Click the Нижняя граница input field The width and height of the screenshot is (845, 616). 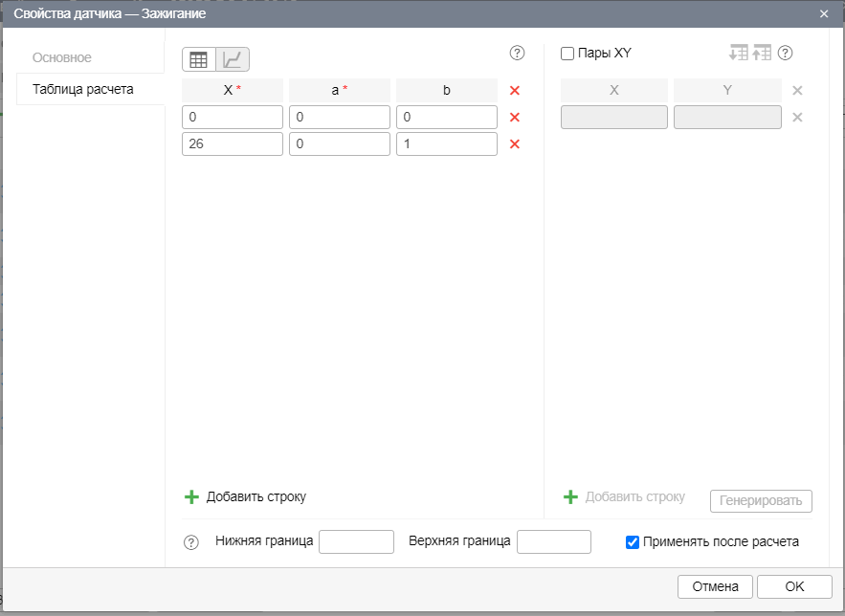pos(356,542)
